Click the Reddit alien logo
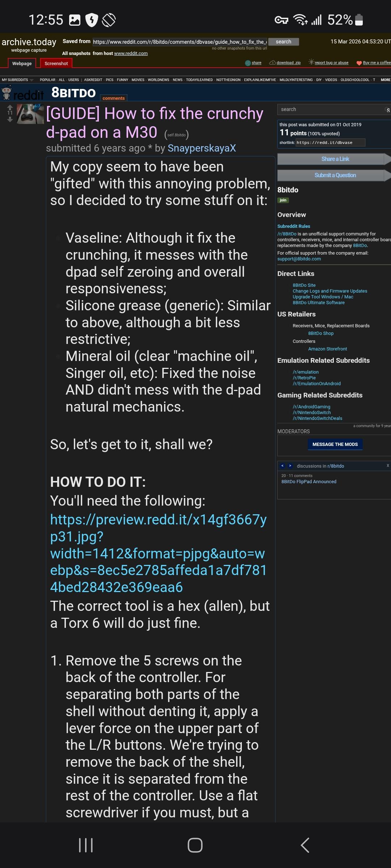Viewport: 391px width, 868px height. (7, 93)
